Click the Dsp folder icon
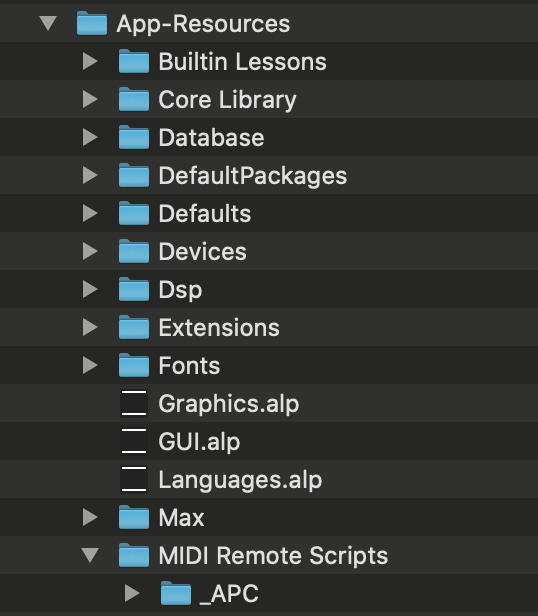 (134, 289)
